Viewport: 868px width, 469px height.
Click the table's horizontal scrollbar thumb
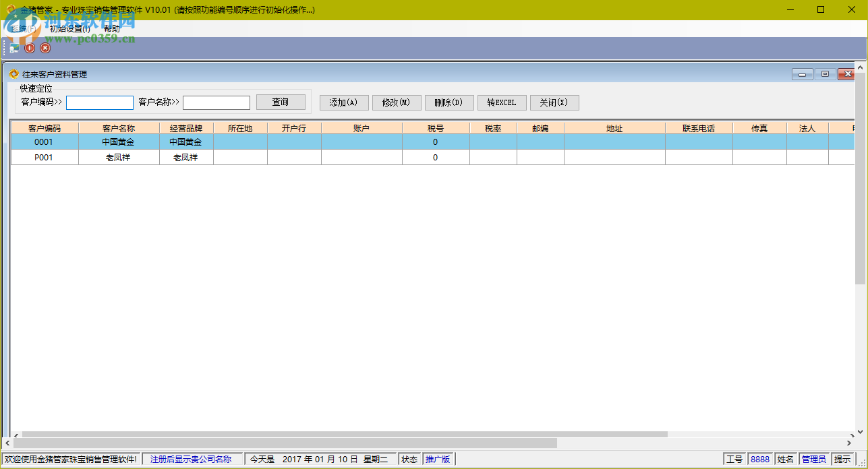click(345, 434)
